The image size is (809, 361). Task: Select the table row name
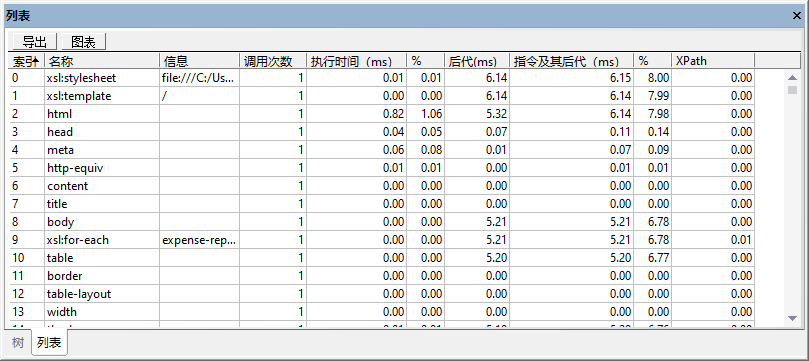60,258
